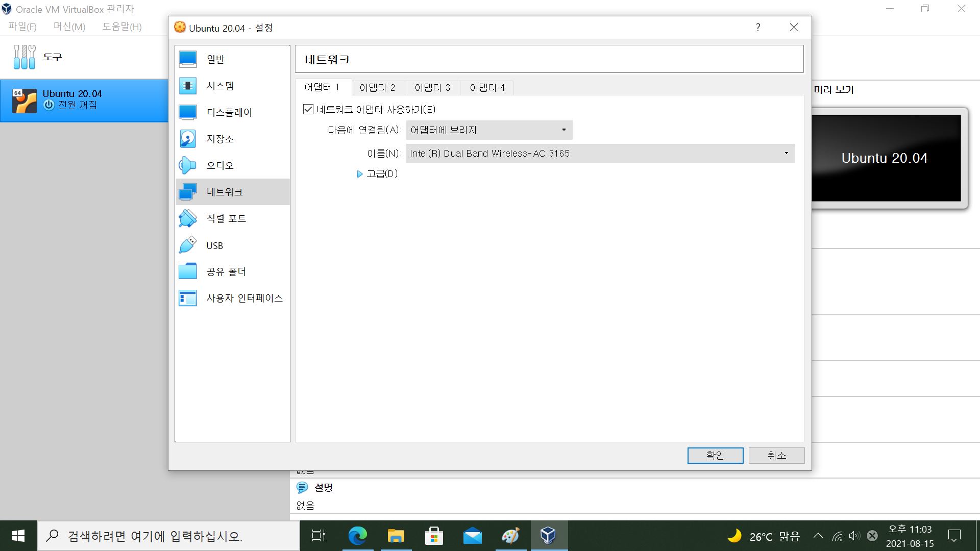
Task: Switch to the 어댑터 4 tab
Action: tap(487, 88)
